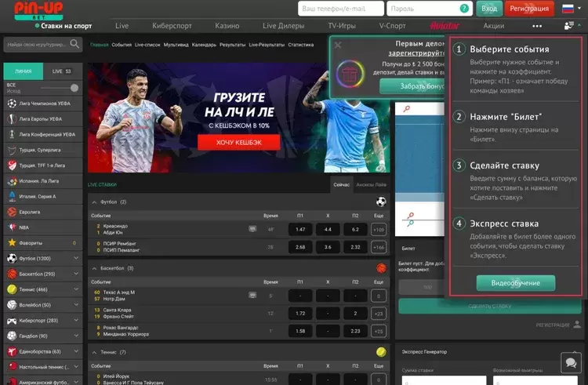Open the more options three dots menu

coord(537,26)
